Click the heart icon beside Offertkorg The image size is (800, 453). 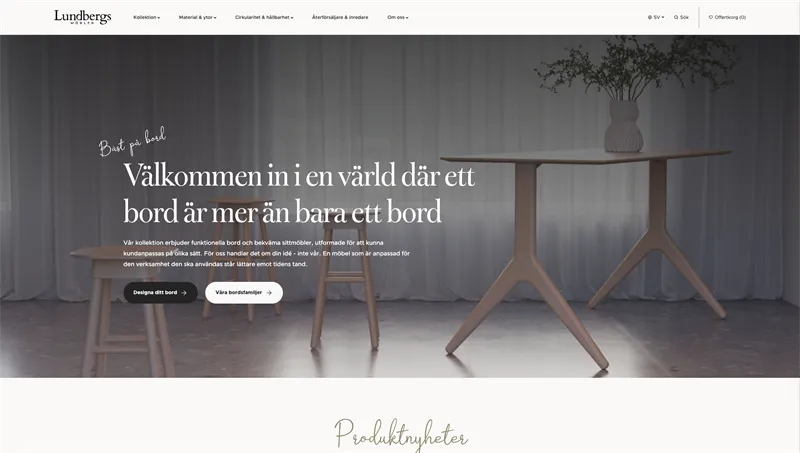point(711,17)
